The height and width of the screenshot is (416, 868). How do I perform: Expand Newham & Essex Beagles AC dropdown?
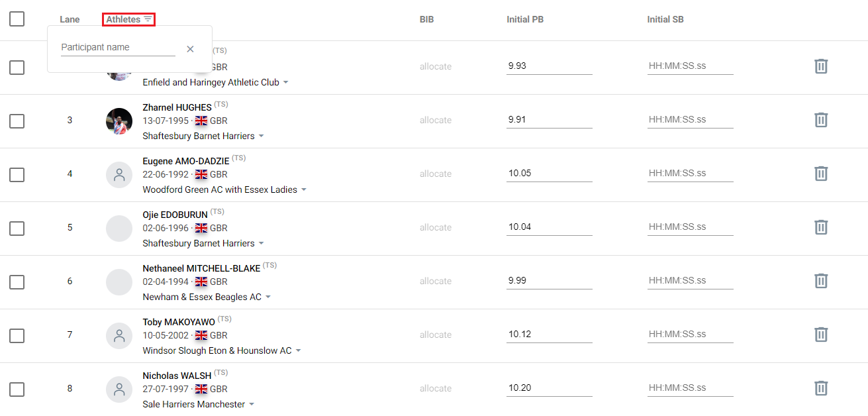[269, 297]
